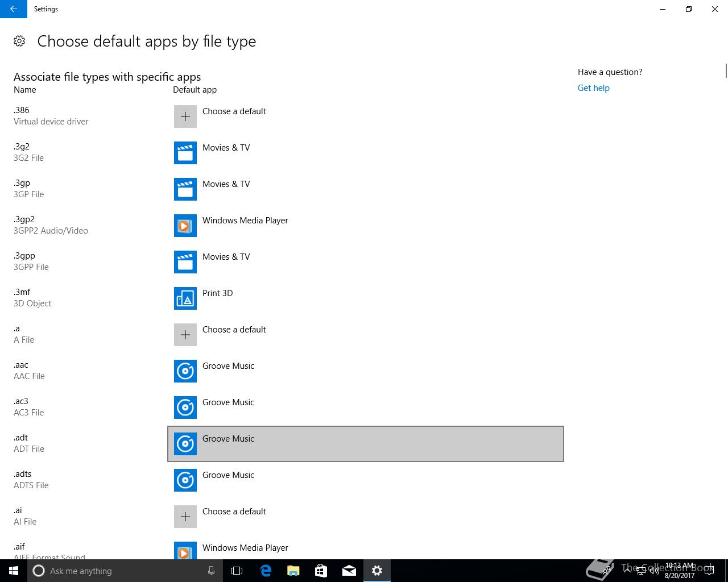The height and width of the screenshot is (582, 728).
Task: Open Task View from the taskbar
Action: pos(237,571)
